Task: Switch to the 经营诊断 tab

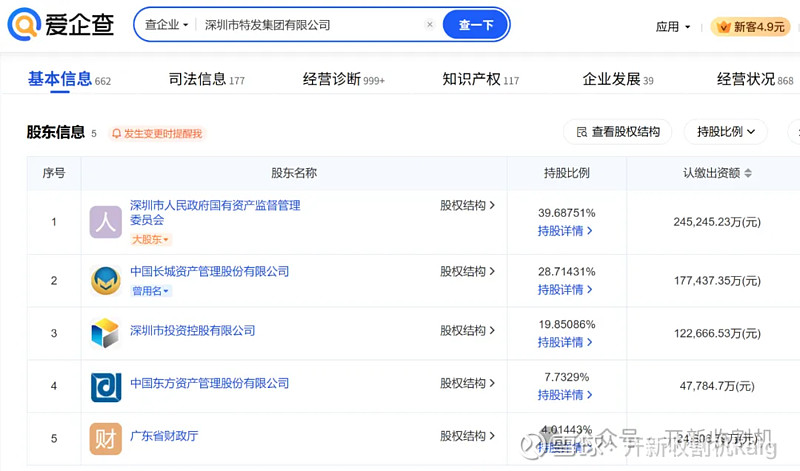Action: (343, 80)
